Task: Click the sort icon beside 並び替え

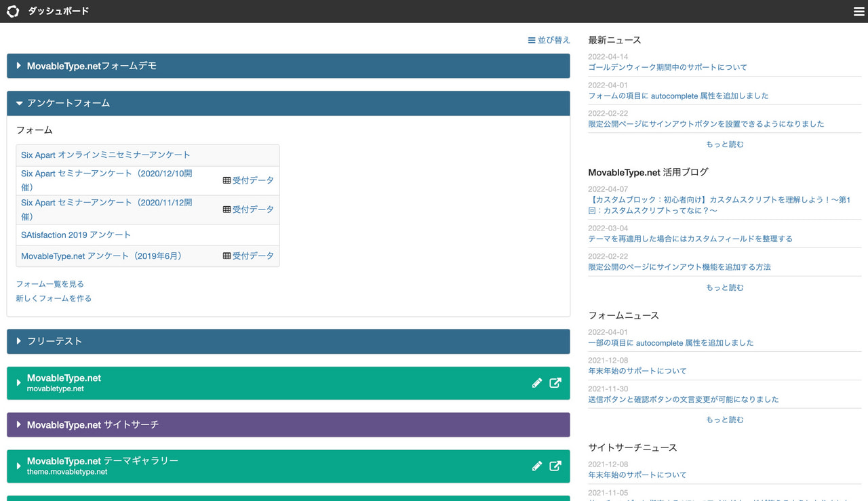Action: [x=531, y=40]
